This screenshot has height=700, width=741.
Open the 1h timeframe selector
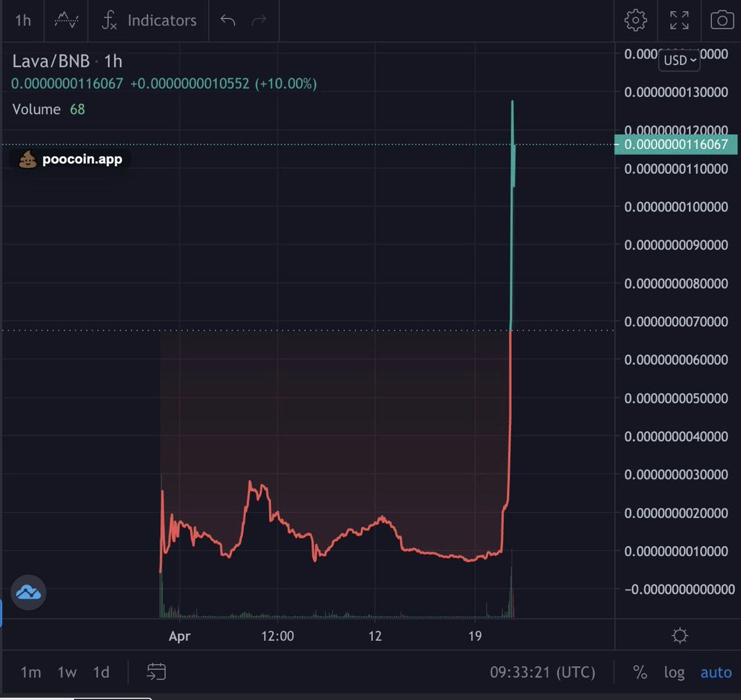point(23,20)
